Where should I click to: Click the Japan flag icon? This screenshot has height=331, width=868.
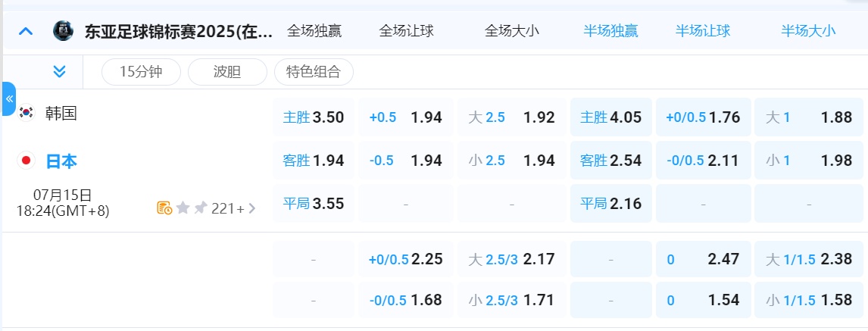click(27, 161)
